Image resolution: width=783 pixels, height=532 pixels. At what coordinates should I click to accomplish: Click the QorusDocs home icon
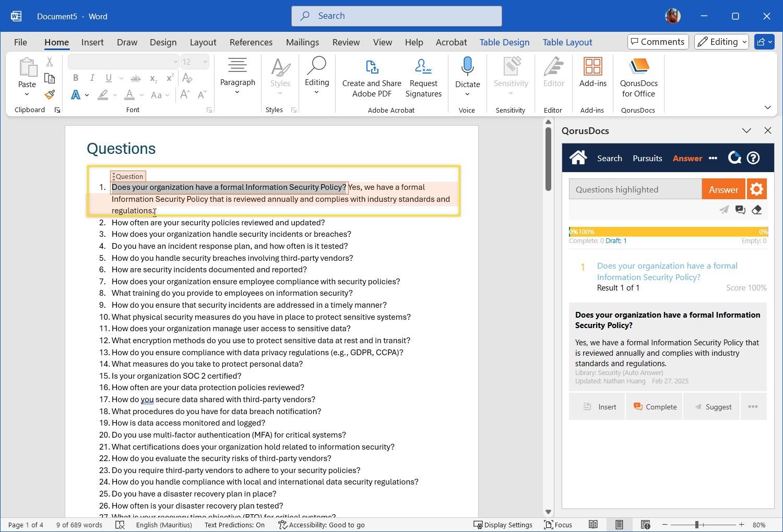[578, 158]
